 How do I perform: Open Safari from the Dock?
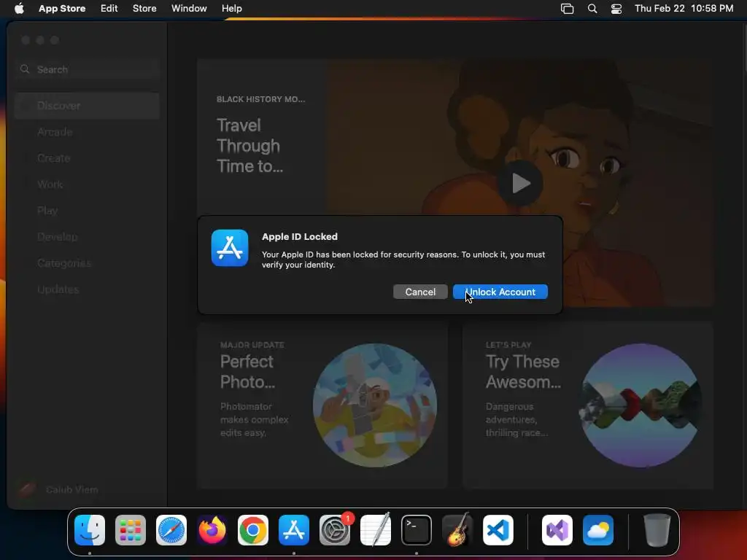coord(171,530)
